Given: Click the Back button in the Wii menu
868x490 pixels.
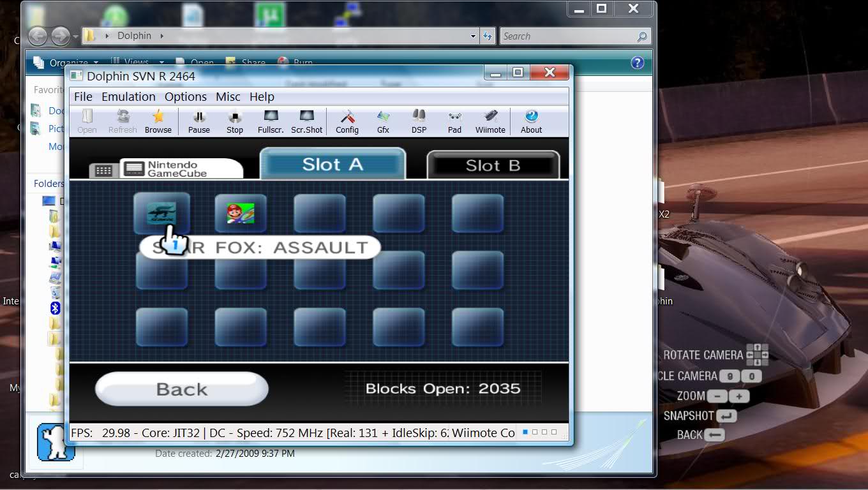Looking at the screenshot, I should 182,389.
